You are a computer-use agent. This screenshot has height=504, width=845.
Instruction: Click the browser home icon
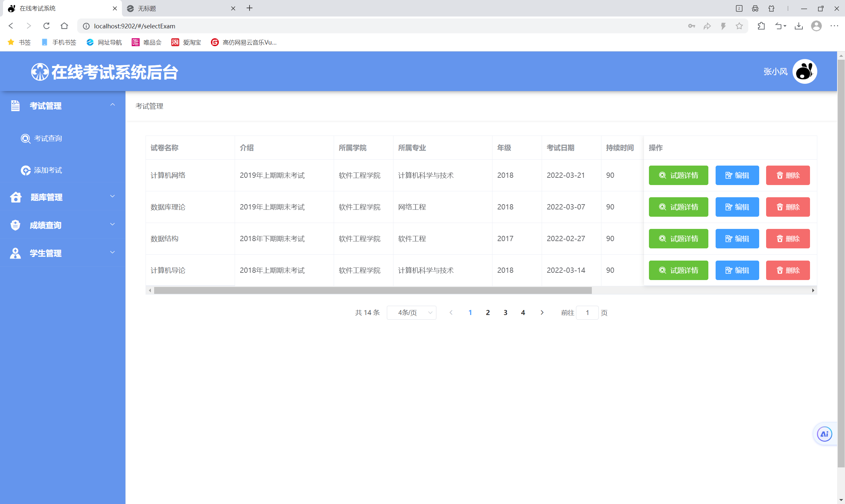64,26
